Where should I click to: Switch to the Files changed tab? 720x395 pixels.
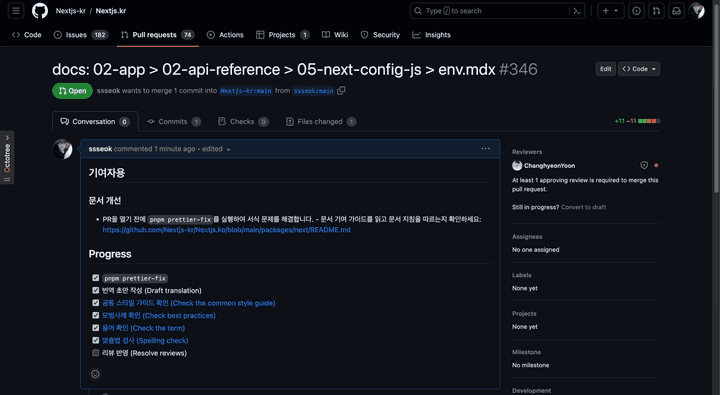pos(321,122)
